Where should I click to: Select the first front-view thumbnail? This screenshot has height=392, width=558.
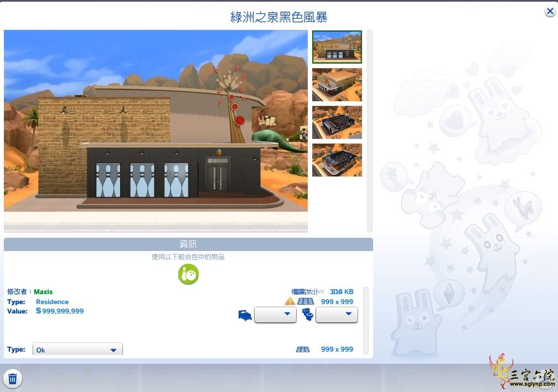[337, 47]
